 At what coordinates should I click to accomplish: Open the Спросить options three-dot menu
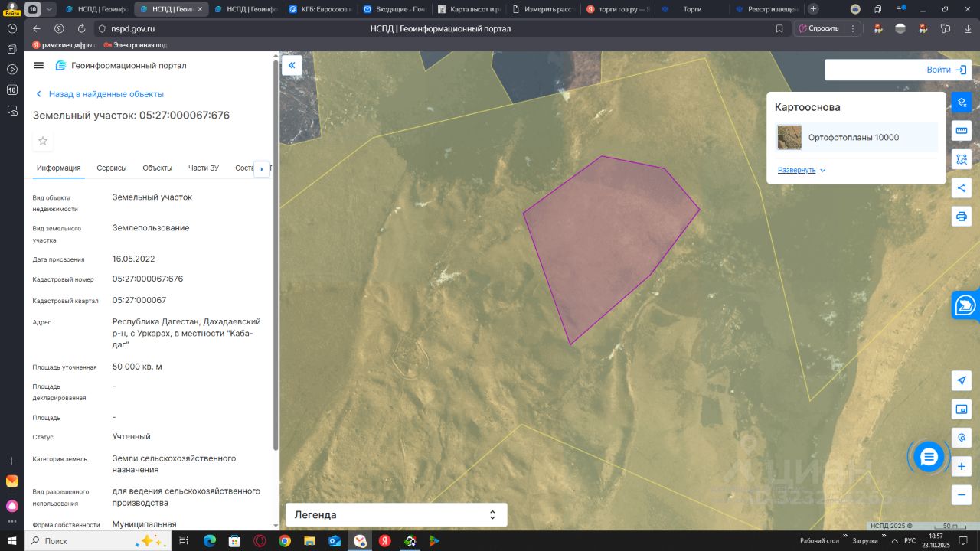853,28
